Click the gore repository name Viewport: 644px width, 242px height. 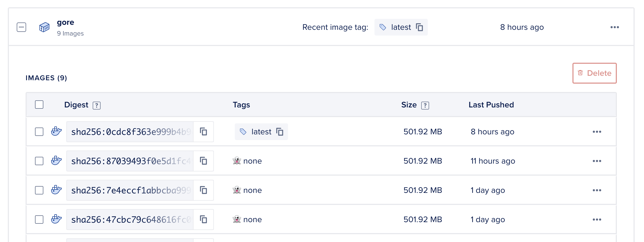(66, 22)
